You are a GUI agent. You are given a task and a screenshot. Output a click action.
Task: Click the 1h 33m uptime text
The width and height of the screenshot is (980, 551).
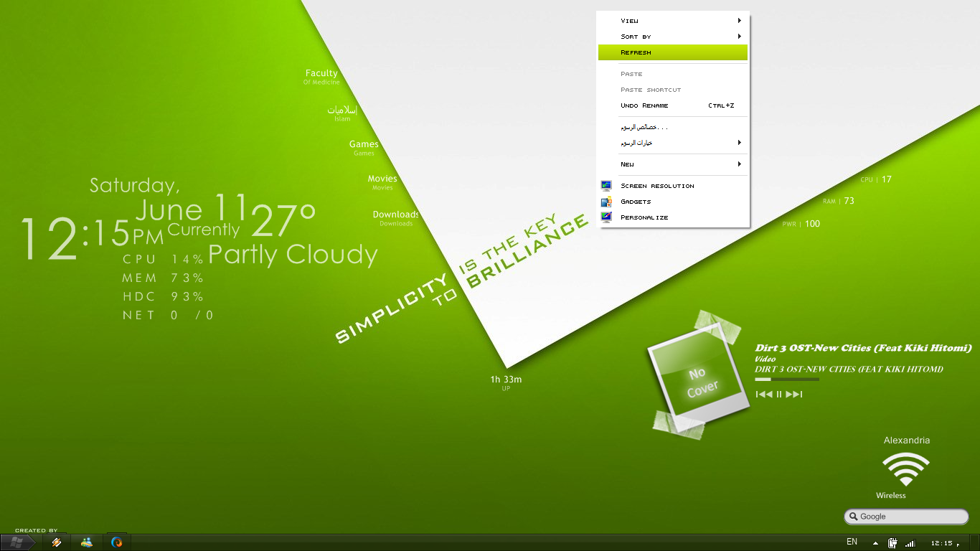[x=506, y=382]
